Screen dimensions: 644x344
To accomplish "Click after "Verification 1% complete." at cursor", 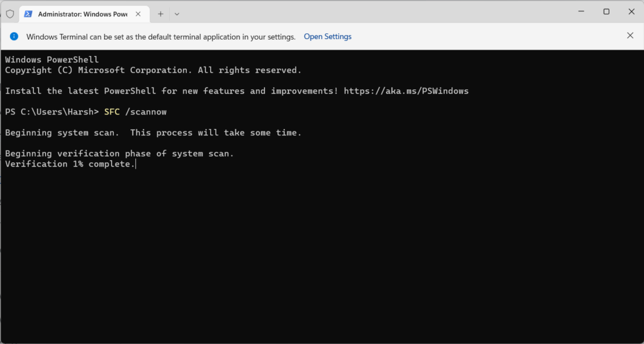I will [136, 164].
